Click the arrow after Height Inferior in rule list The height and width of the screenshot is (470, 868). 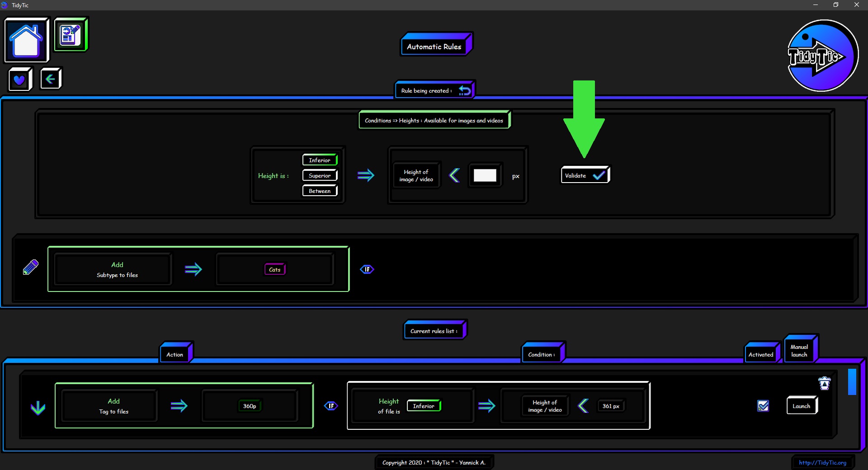click(486, 406)
